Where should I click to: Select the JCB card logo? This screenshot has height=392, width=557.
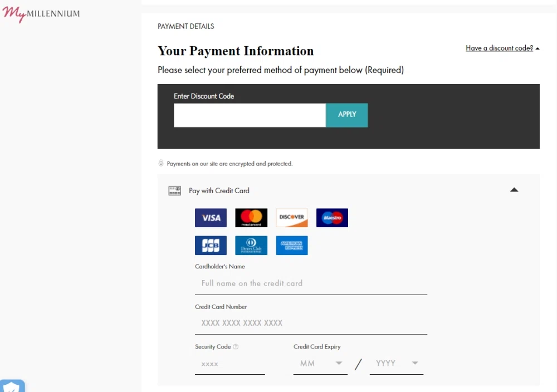pos(211,245)
